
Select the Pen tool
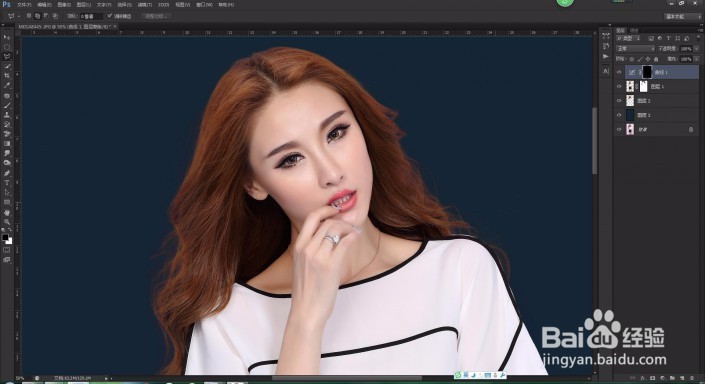(x=7, y=173)
